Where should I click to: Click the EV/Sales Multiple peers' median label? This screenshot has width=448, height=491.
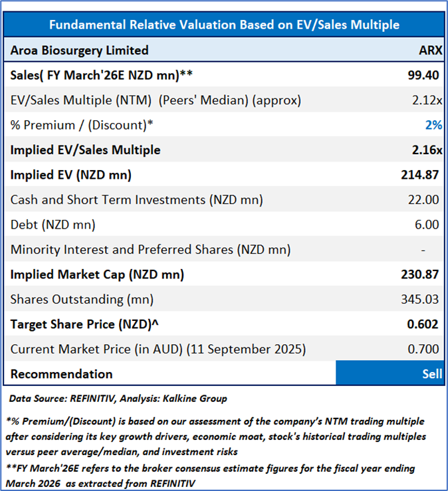156,100
